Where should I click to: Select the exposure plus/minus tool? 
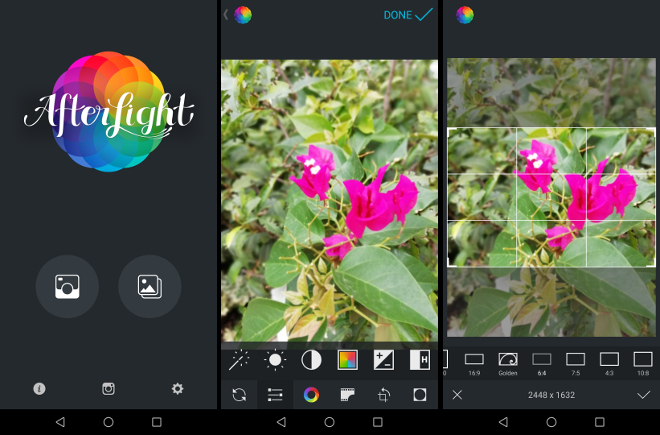[383, 359]
